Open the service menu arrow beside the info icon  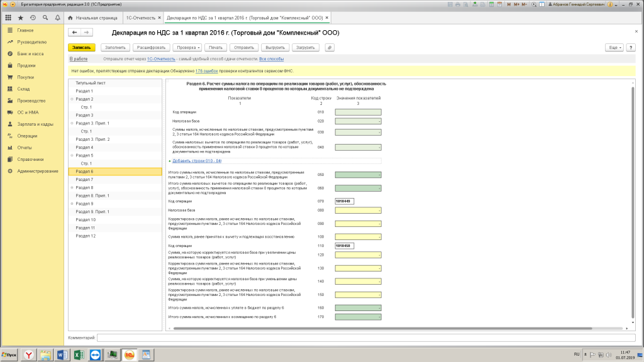[616, 4]
